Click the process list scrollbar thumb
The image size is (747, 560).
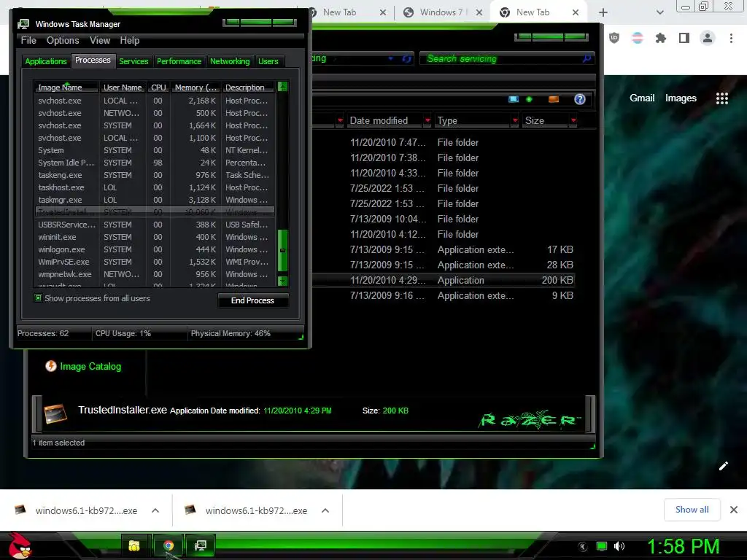click(x=282, y=251)
